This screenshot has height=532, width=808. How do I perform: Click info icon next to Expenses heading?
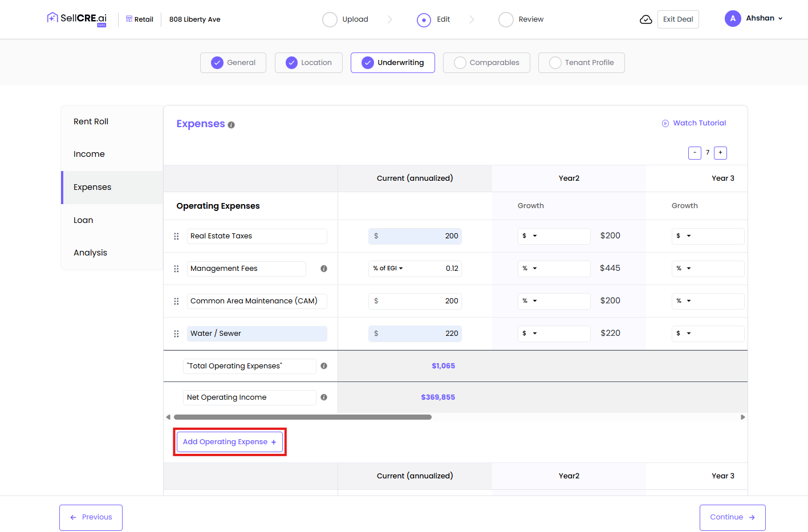point(231,125)
